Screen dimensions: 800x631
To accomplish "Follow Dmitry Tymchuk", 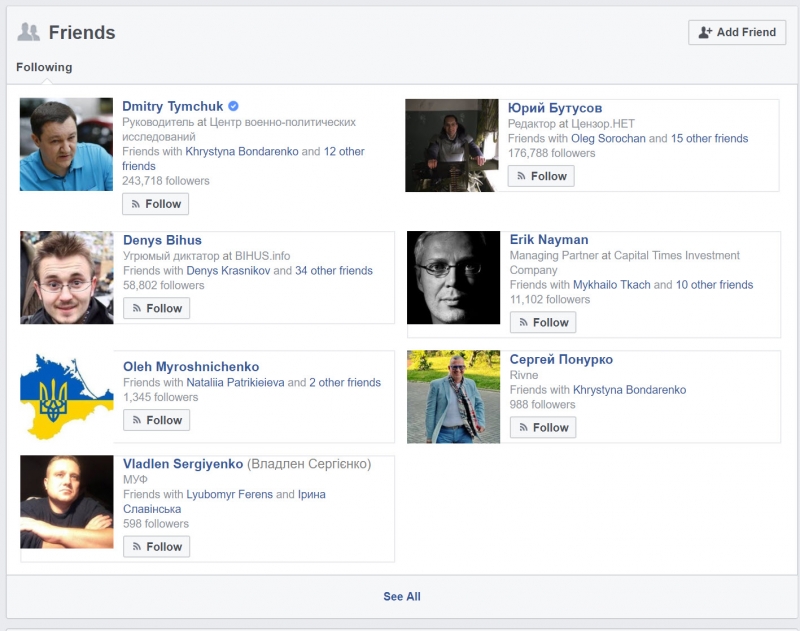I will click(x=155, y=204).
